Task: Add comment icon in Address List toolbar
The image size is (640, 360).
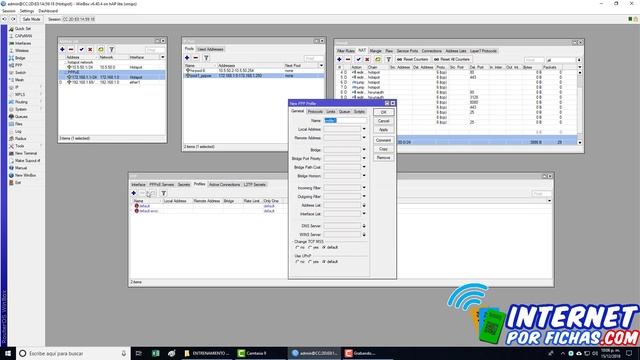Action: click(100, 49)
